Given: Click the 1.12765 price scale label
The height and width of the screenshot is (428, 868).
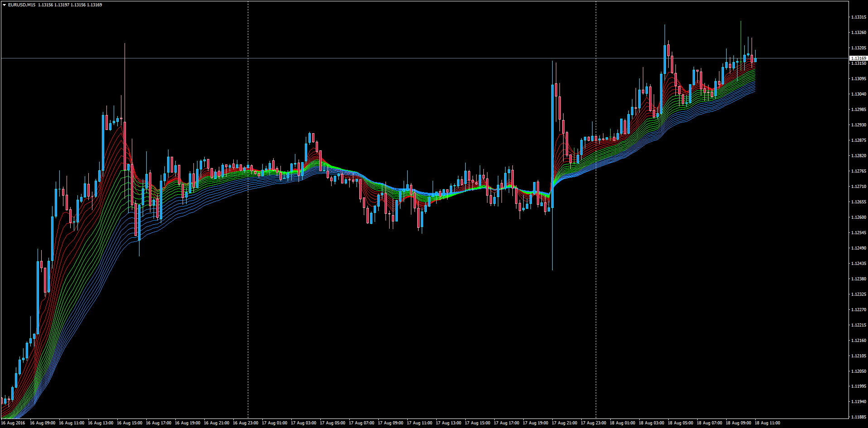Looking at the screenshot, I should pos(859,171).
